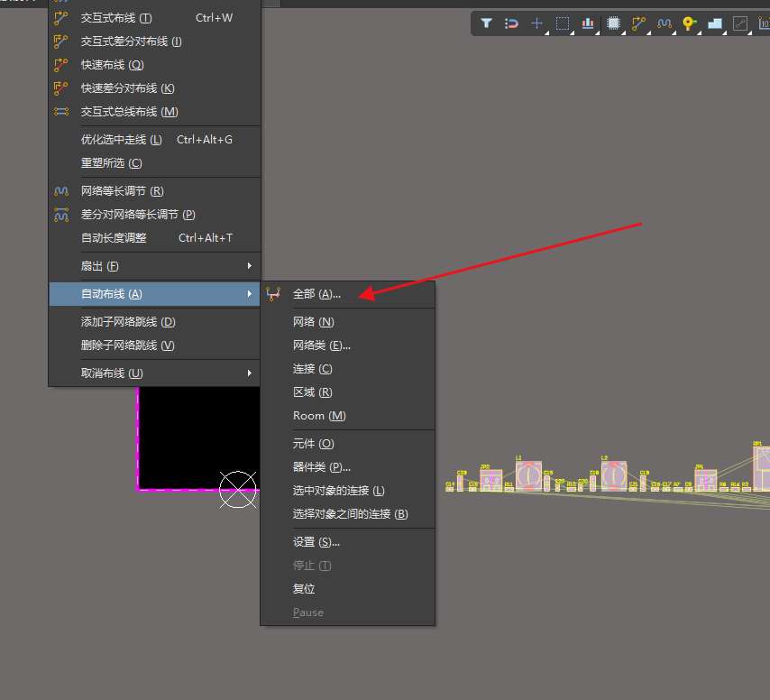Click the yellow place via icon
Viewport: 770px width, 700px height.
tap(689, 23)
